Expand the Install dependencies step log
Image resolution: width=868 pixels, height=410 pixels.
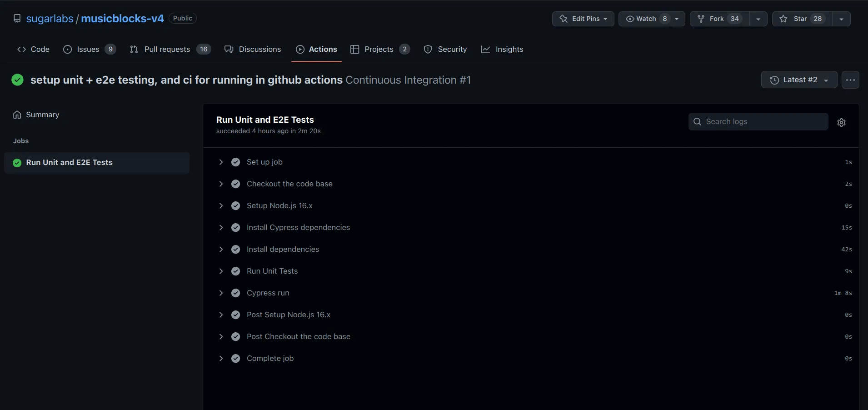pos(221,250)
